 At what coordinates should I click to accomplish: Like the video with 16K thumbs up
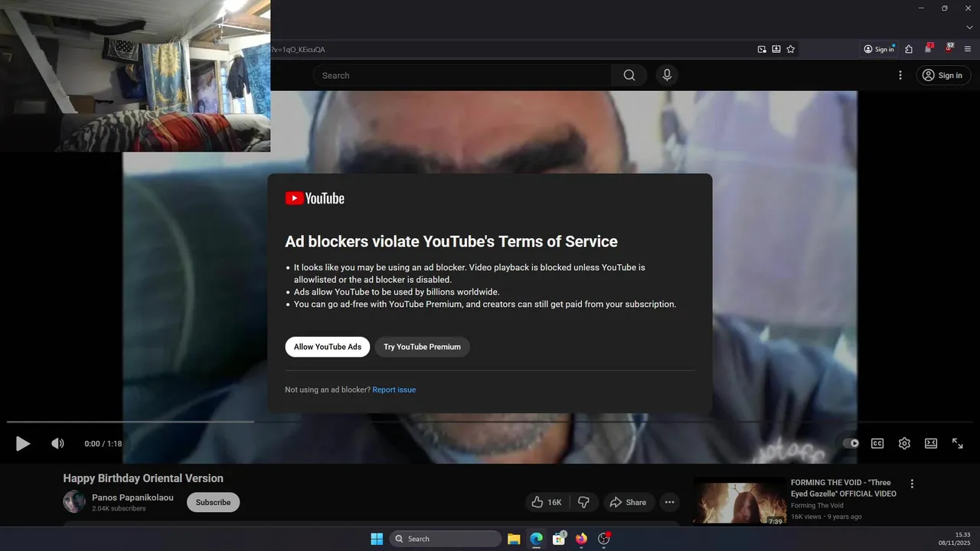pyautogui.click(x=546, y=502)
